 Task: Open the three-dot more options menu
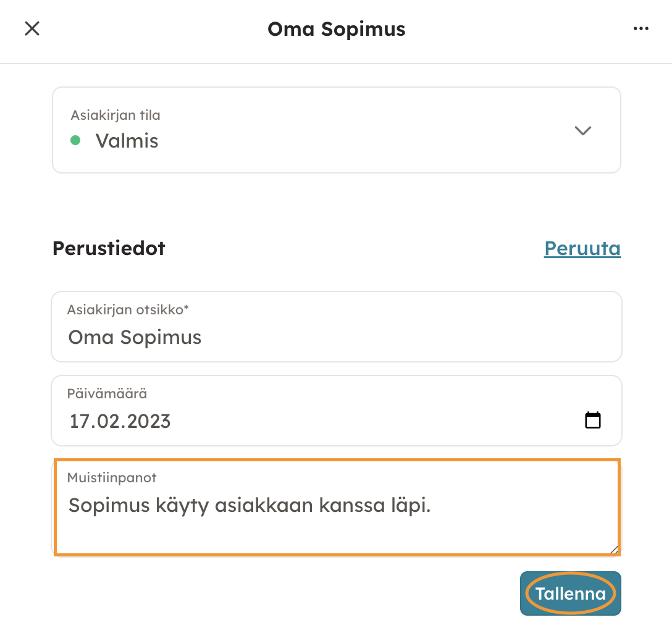pos(641,28)
